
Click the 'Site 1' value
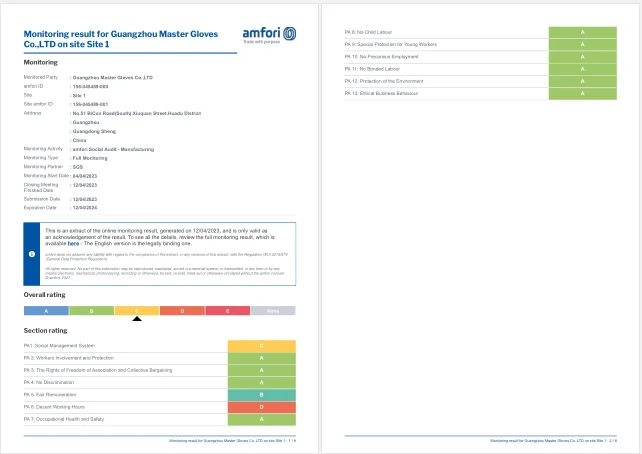pos(79,95)
